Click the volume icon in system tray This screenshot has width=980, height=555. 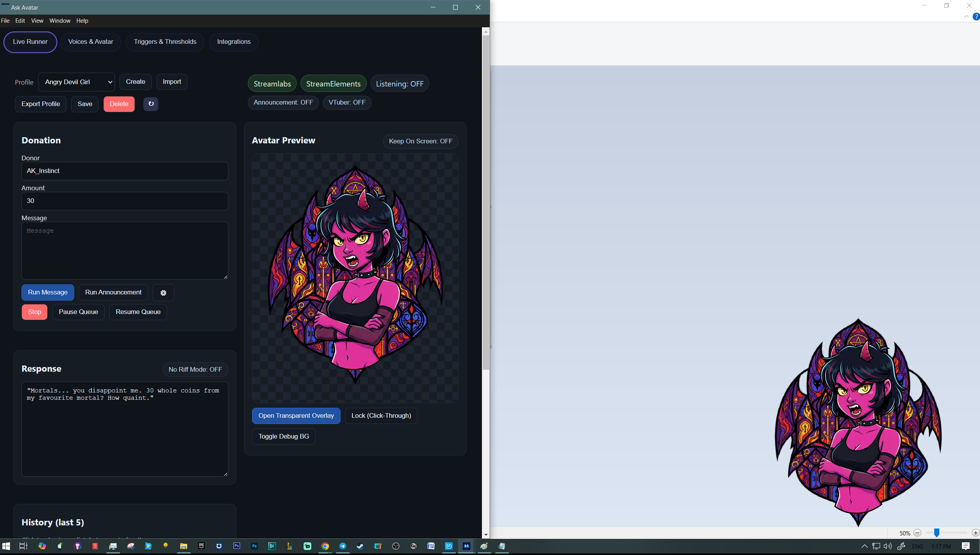click(887, 546)
